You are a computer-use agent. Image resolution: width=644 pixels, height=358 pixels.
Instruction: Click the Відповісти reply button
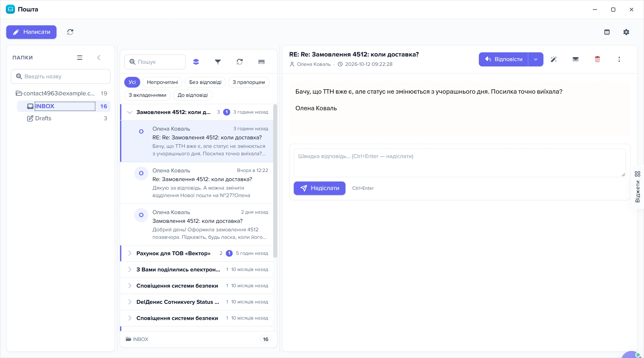point(503,59)
